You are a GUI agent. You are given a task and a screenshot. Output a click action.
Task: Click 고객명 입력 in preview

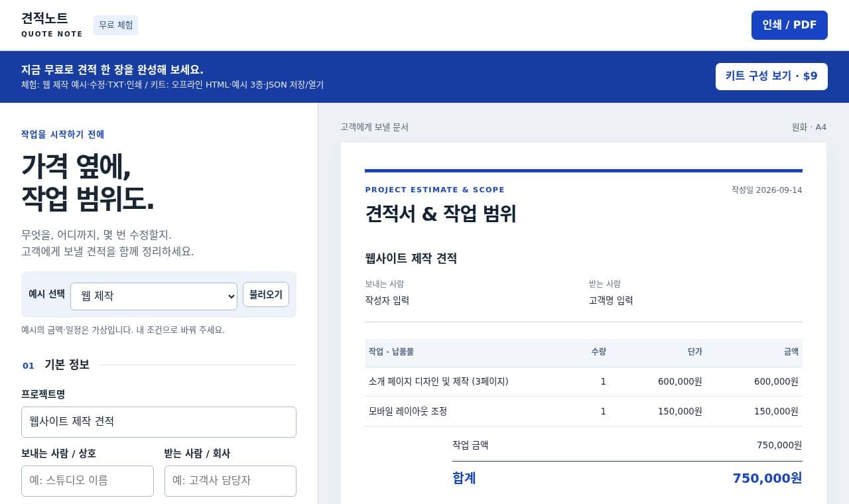click(x=611, y=300)
